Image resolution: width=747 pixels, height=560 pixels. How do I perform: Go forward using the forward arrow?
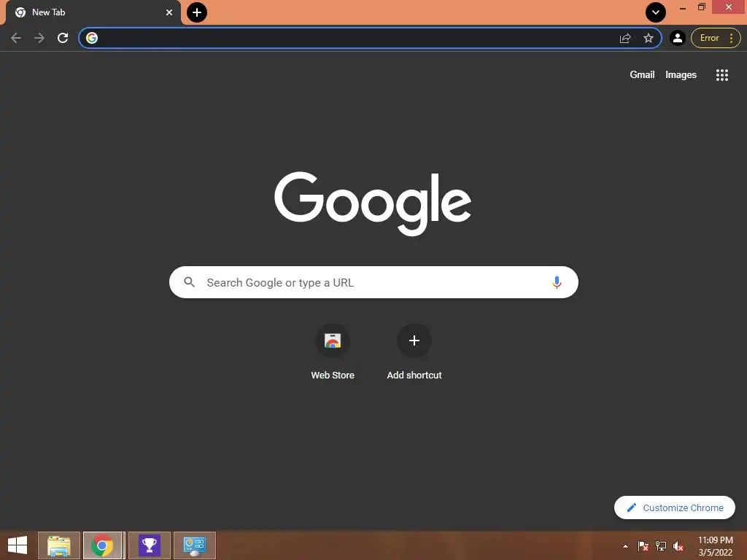click(x=39, y=38)
